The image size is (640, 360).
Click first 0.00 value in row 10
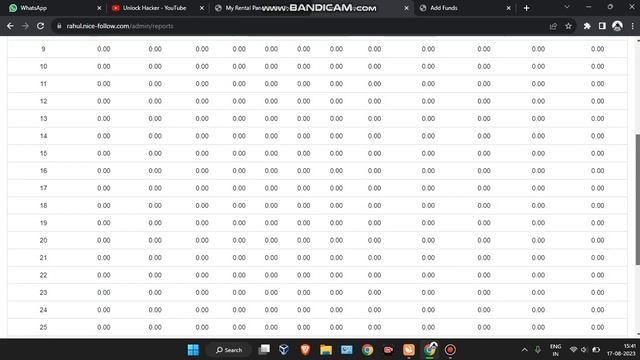[104, 67]
